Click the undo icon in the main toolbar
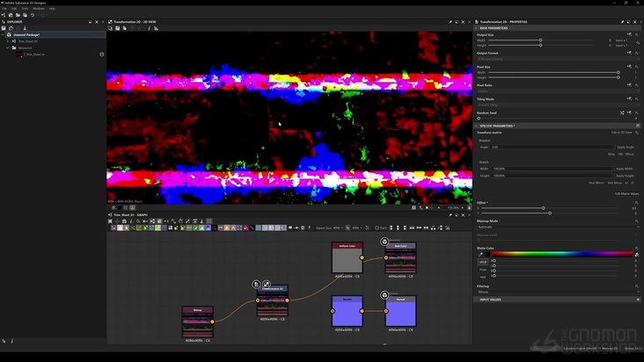This screenshot has width=644, height=362. pyautogui.click(x=33, y=15)
